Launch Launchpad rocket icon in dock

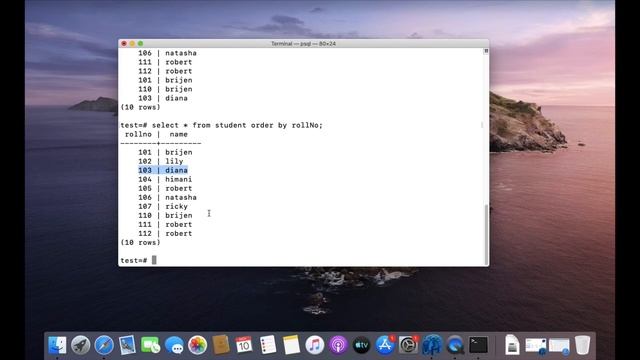tap(80, 345)
